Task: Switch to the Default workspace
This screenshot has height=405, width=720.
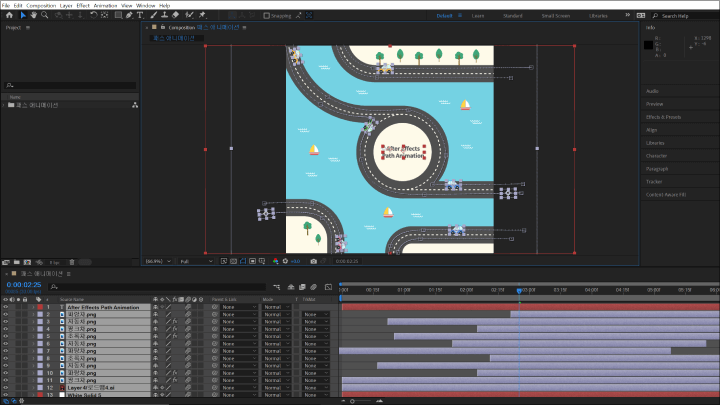Action: click(x=444, y=16)
